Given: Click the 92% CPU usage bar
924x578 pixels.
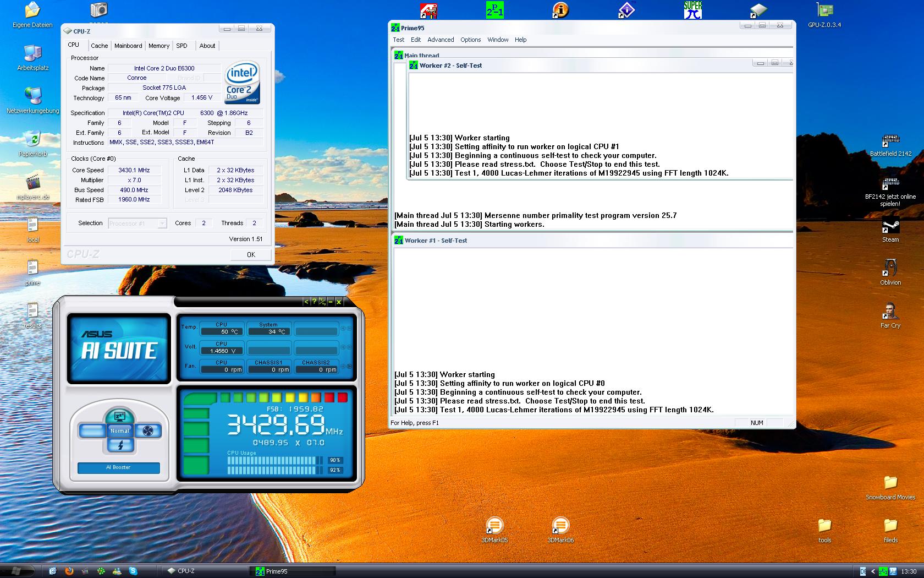Looking at the screenshot, I should point(275,470).
